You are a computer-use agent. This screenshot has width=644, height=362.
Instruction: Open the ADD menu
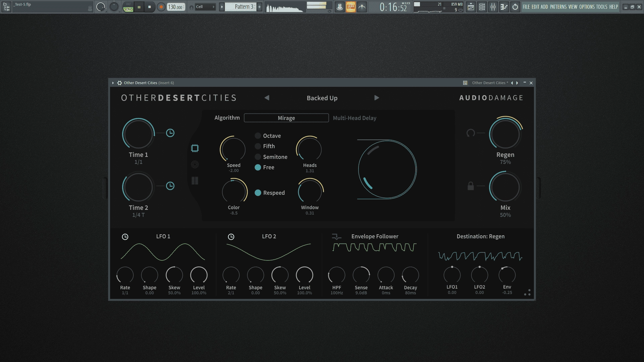(x=544, y=7)
